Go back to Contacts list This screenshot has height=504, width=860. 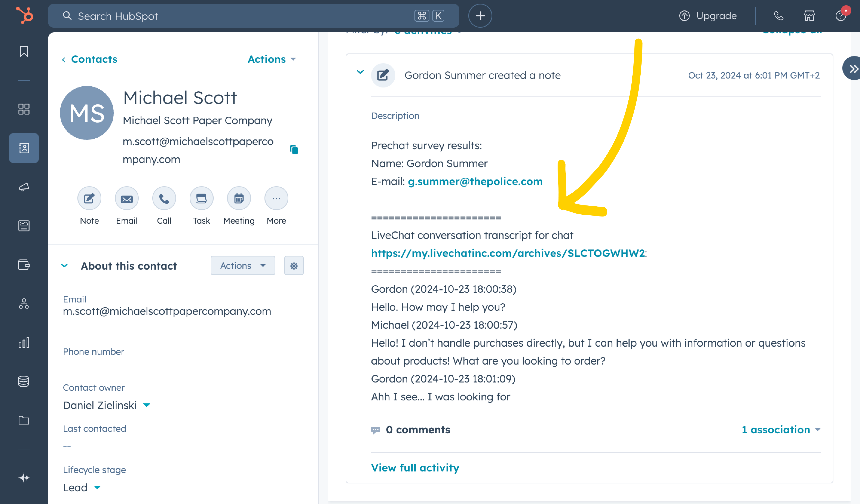click(x=89, y=59)
